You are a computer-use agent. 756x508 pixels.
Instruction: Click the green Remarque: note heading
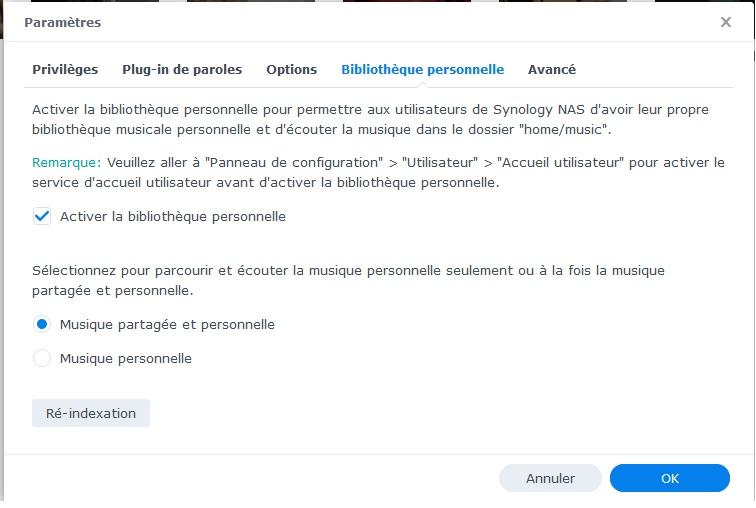[66, 162]
